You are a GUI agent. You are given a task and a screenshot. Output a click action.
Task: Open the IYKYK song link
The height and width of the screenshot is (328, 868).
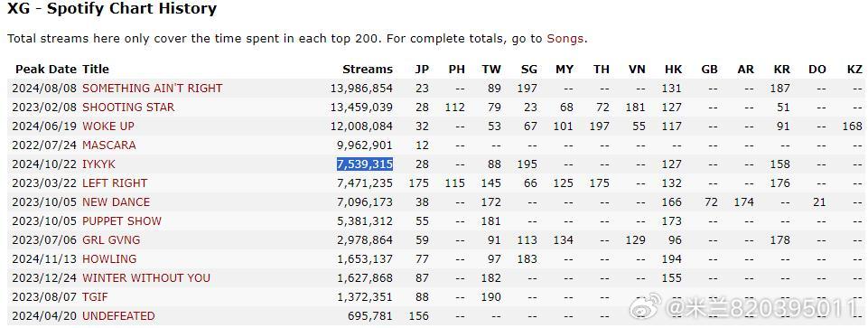coord(99,164)
